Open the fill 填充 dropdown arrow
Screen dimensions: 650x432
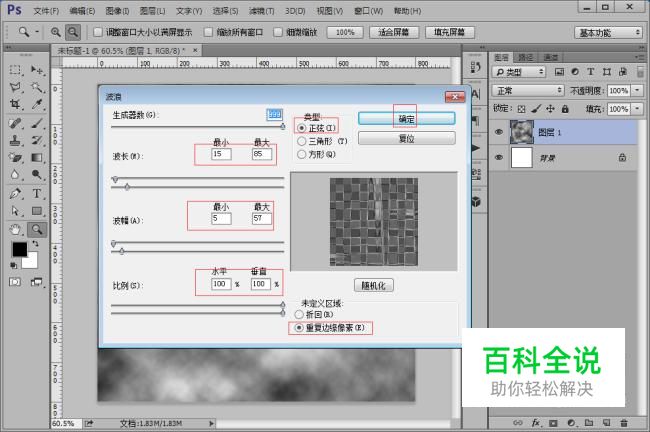[x=638, y=109]
